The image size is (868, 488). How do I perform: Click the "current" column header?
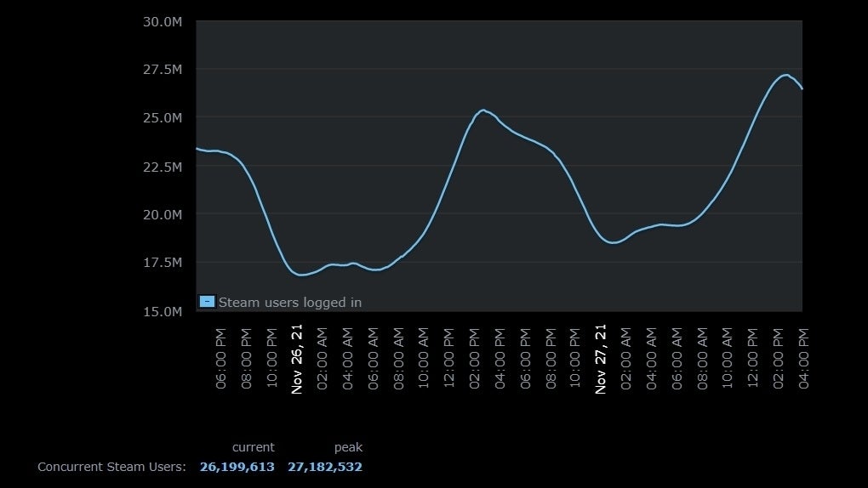point(253,447)
